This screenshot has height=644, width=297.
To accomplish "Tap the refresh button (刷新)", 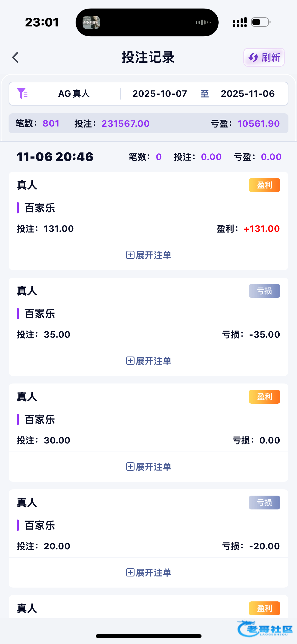I will click(x=264, y=57).
